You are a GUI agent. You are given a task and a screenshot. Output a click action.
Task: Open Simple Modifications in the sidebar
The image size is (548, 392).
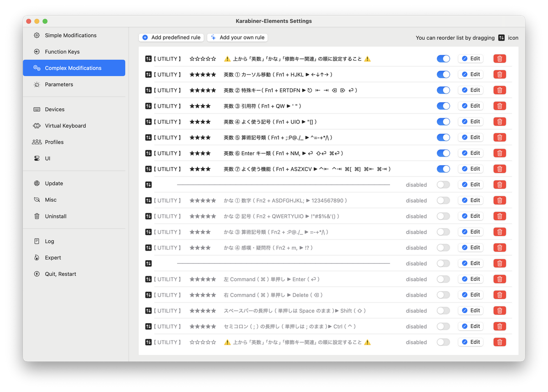pyautogui.click(x=74, y=35)
